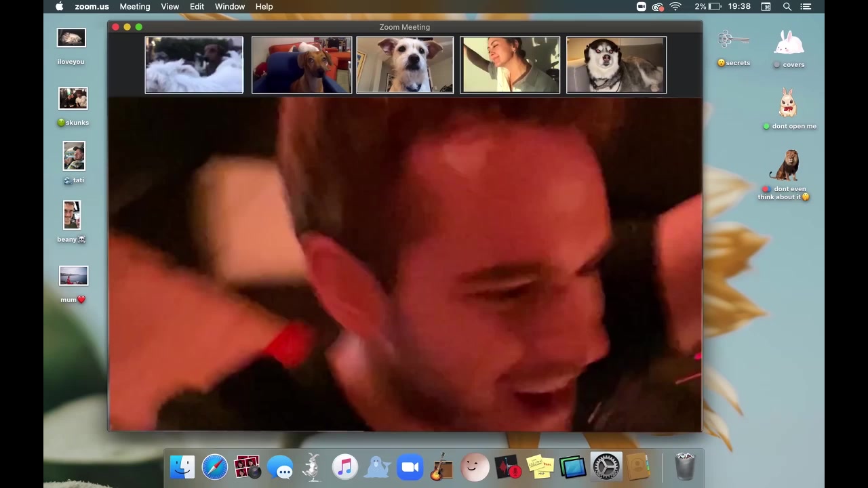Open the stacked screens dock icon
The width and height of the screenshot is (868, 488).
(573, 467)
